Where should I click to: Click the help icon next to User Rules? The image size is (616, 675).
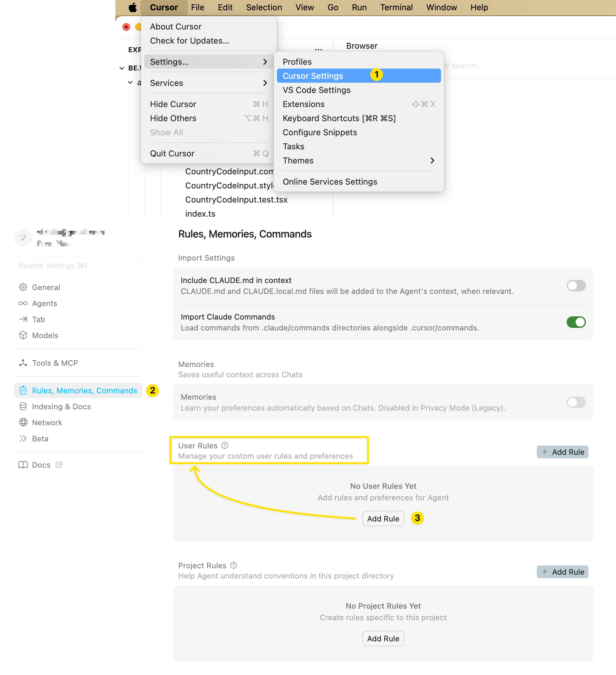click(x=225, y=446)
